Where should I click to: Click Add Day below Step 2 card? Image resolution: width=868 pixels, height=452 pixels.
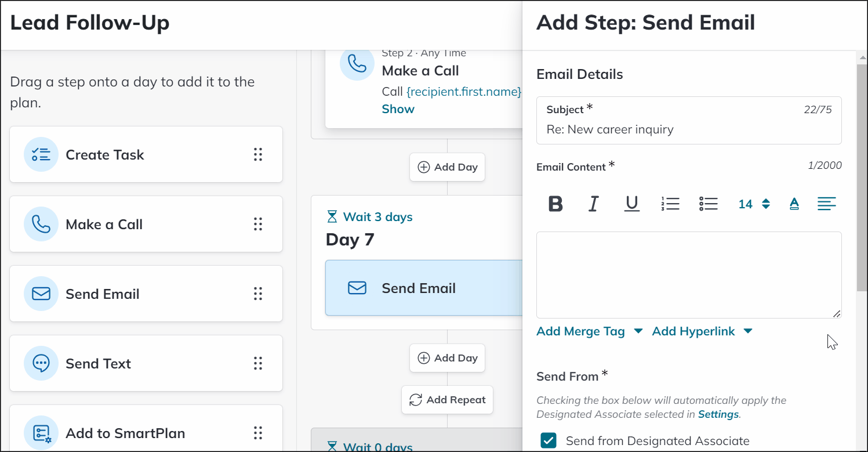[x=447, y=167]
